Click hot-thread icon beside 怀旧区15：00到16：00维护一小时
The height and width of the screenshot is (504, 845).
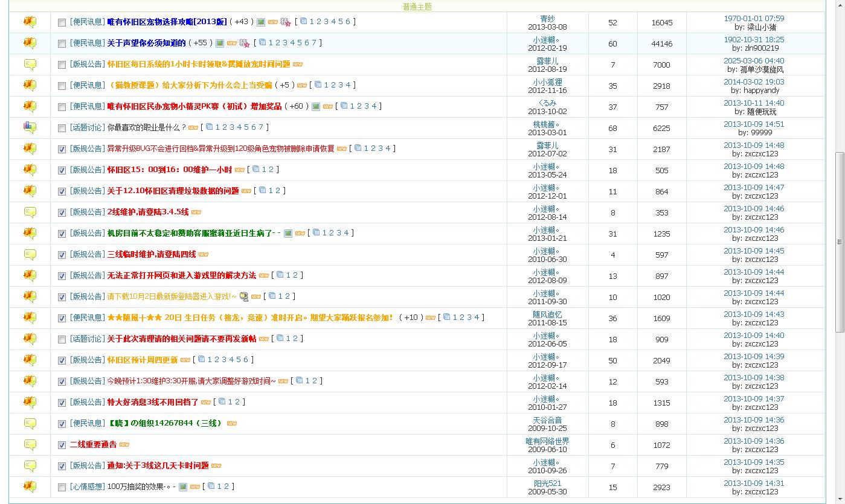(30, 170)
